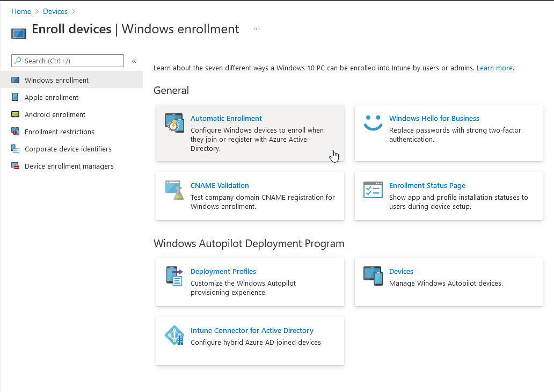The height and width of the screenshot is (392, 554).
Task: Go to Home in the breadcrumb
Action: tap(21, 11)
